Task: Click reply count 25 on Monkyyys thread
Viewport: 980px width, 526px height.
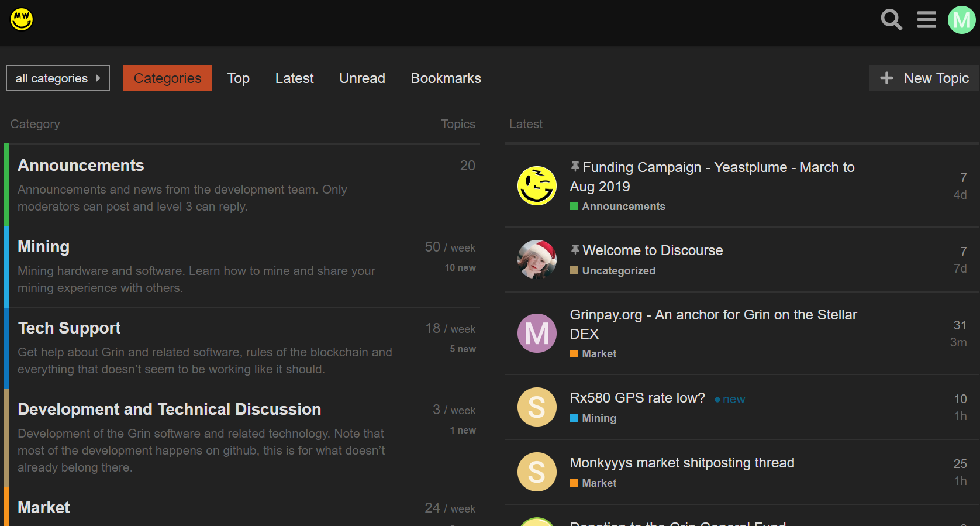Action: (x=960, y=464)
